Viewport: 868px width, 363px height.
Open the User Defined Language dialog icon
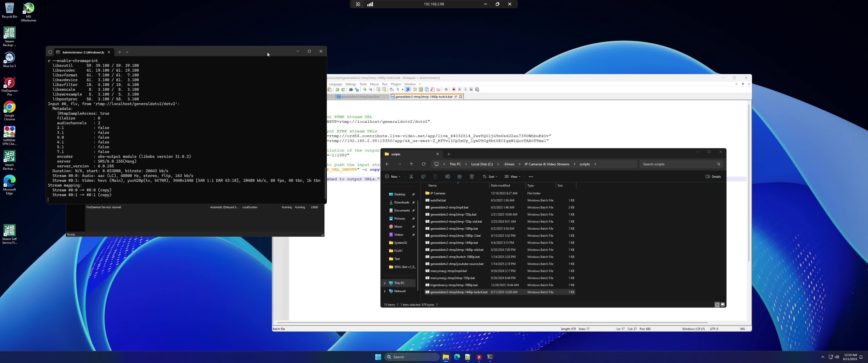pos(415,89)
